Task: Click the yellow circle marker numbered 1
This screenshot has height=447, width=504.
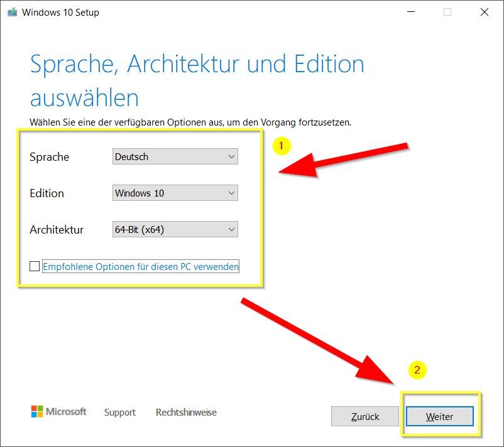Action: (x=282, y=146)
